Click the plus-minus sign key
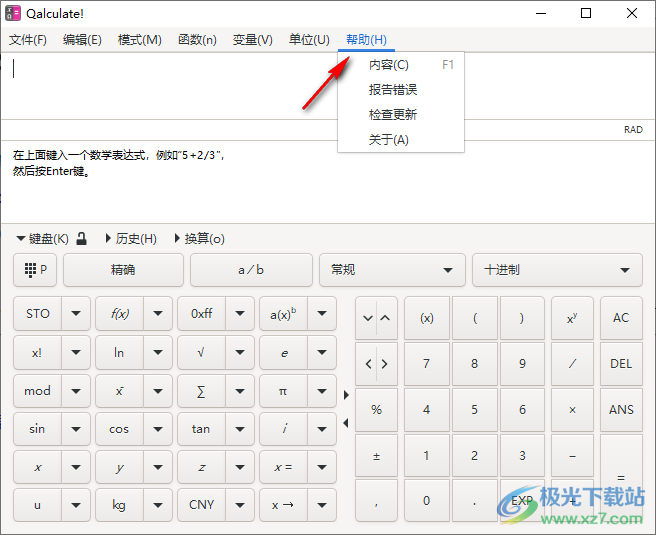The image size is (656, 535). 377,455
